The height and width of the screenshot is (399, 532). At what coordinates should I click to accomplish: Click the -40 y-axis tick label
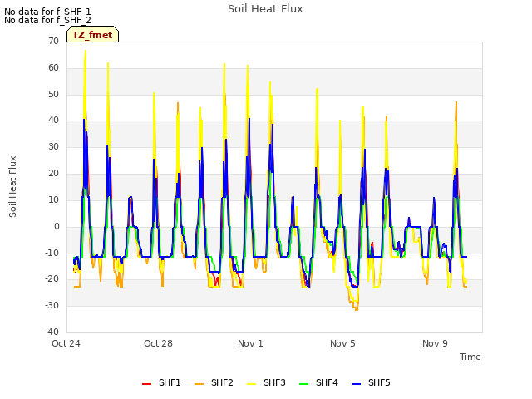click(x=52, y=332)
